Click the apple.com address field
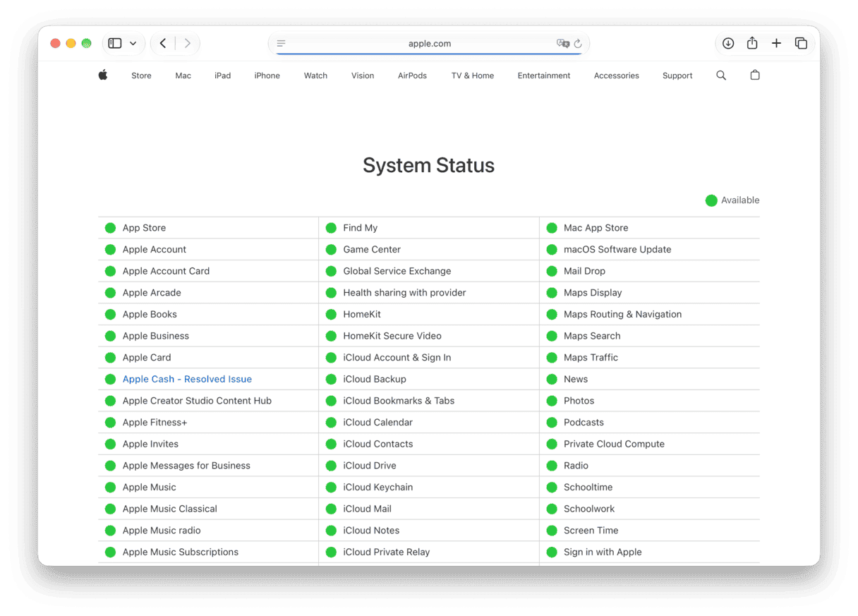Screen dimensions: 858x616 (429, 44)
